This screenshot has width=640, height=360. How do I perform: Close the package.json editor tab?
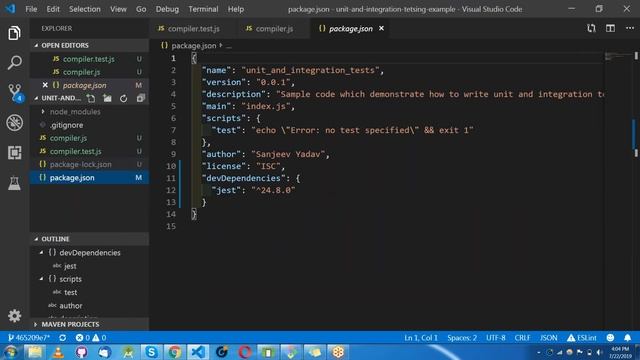tap(381, 28)
